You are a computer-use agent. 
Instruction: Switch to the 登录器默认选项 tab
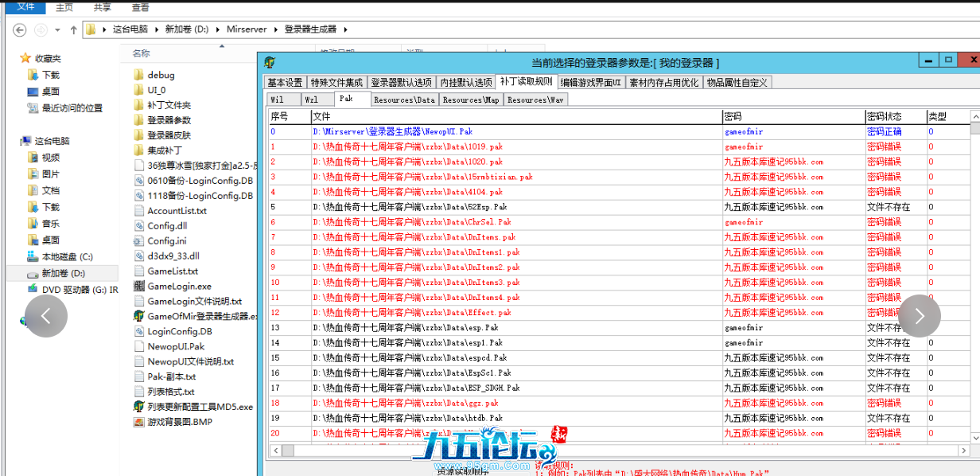(402, 82)
